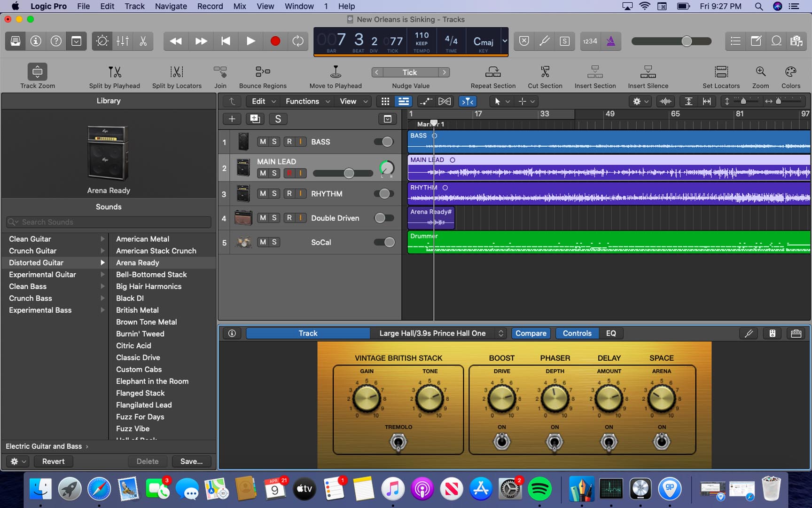Click the duplicate track button
This screenshot has height=508, width=812.
coord(255,119)
